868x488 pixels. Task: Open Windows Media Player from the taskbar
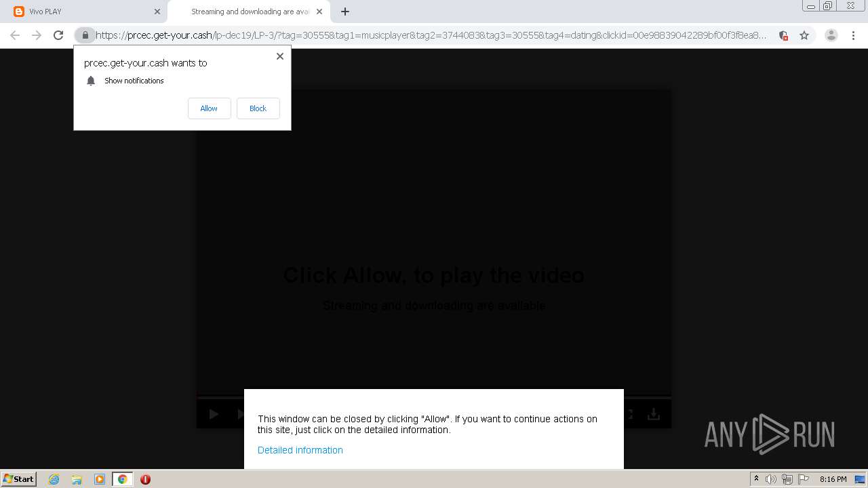click(100, 479)
